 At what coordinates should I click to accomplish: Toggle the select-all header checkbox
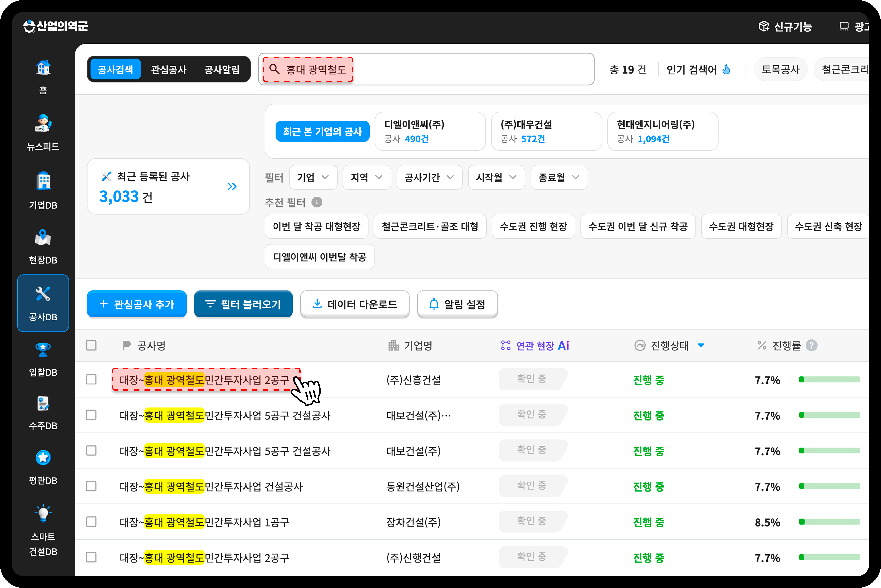coord(91,345)
